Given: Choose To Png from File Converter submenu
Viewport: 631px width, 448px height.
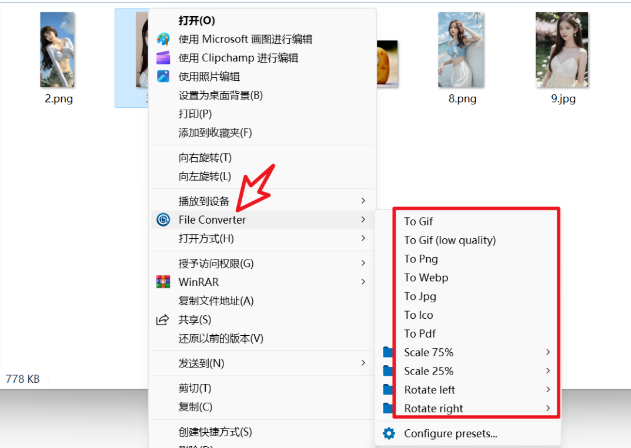Looking at the screenshot, I should coord(421,259).
